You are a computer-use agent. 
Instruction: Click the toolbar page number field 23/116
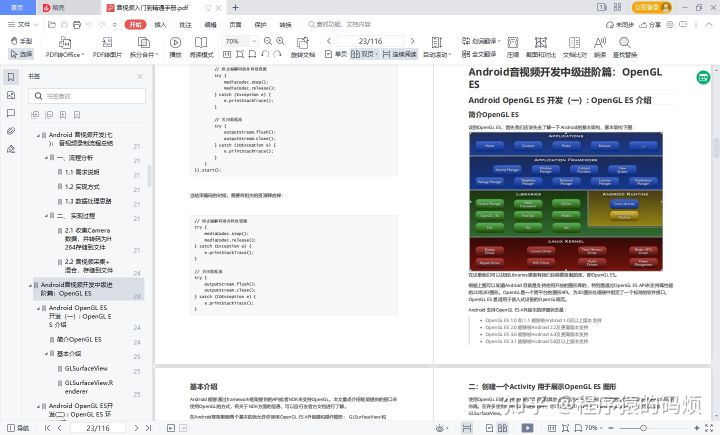371,41
